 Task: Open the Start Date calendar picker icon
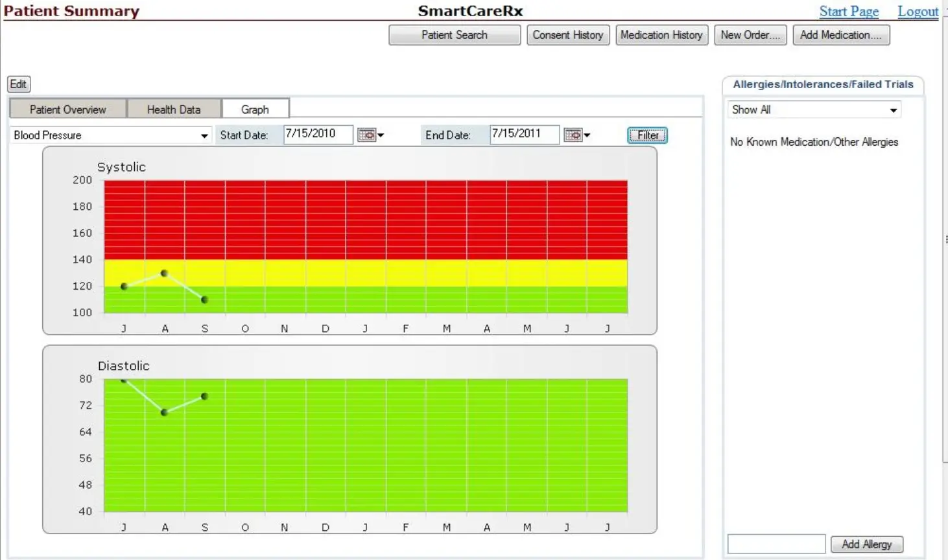tap(367, 135)
